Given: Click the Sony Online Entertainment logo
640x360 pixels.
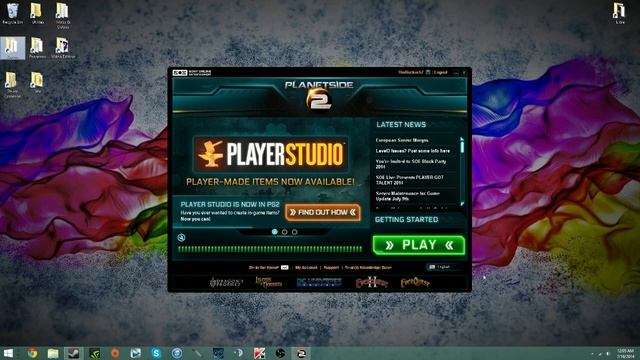Looking at the screenshot, I should [192, 72].
